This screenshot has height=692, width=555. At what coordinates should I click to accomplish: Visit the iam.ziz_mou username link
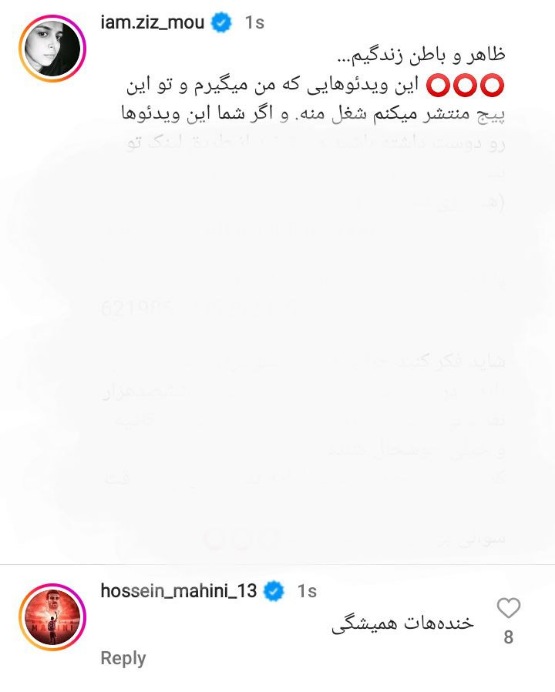[152, 22]
